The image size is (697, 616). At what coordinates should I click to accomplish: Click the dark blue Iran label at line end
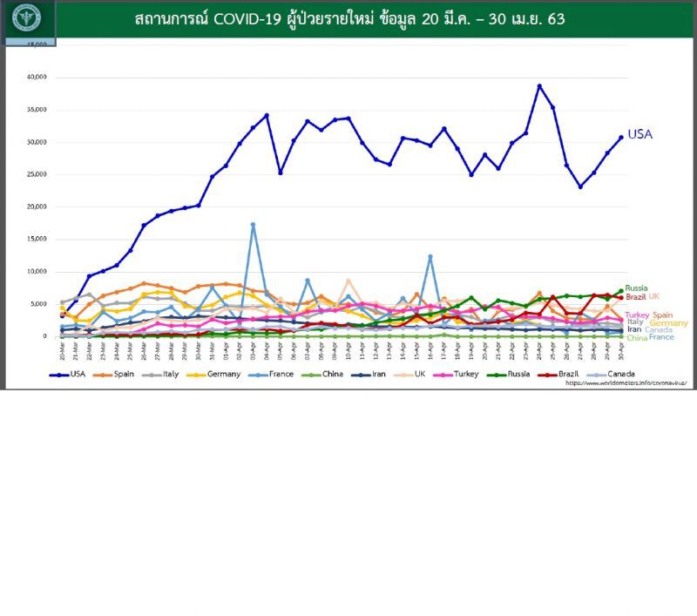click(x=634, y=329)
